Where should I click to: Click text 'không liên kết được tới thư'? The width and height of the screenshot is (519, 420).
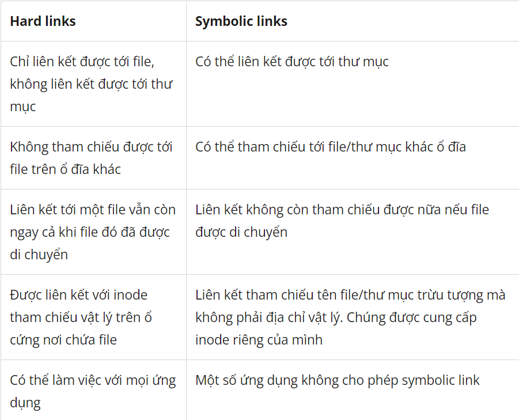91,84
